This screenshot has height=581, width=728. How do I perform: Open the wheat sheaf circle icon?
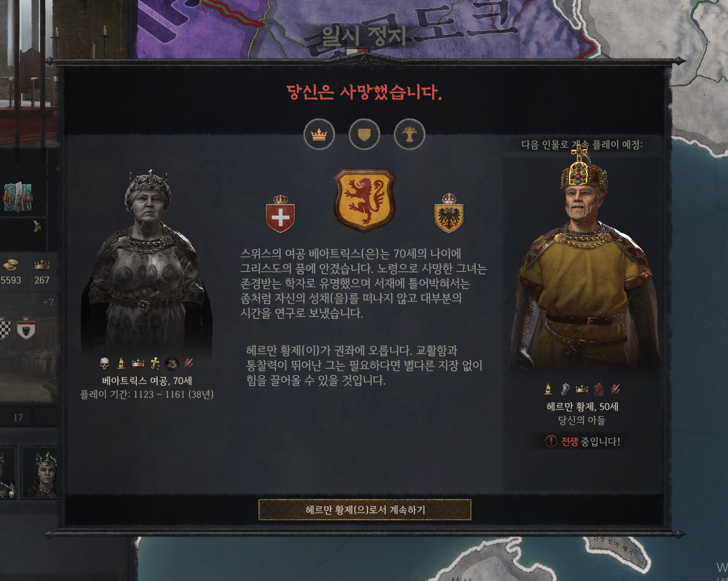410,134
